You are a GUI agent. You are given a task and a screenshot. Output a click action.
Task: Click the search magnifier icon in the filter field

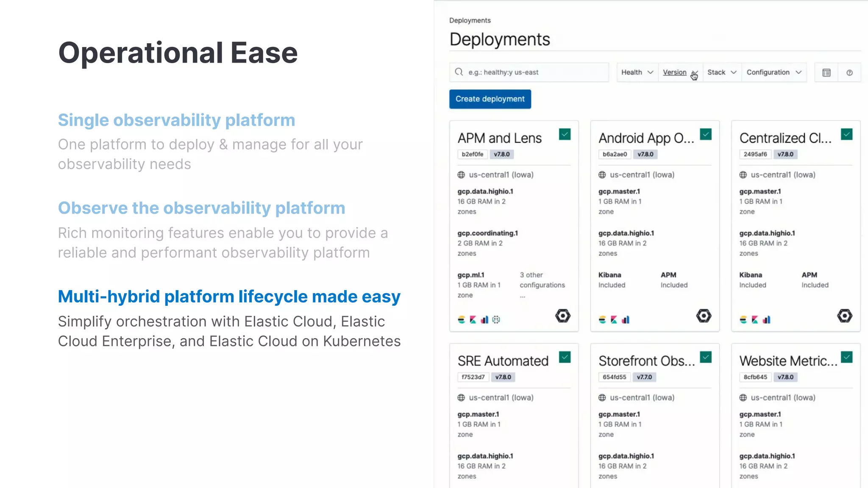click(459, 72)
